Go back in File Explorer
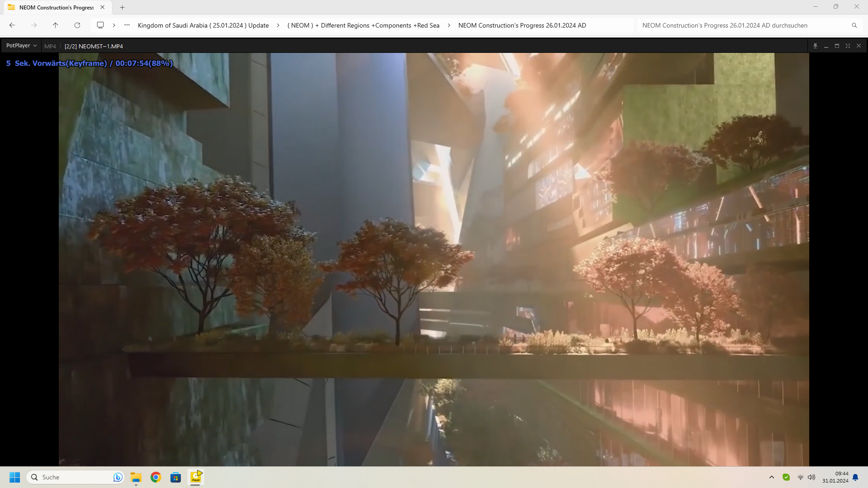This screenshot has height=488, width=868. point(12,25)
